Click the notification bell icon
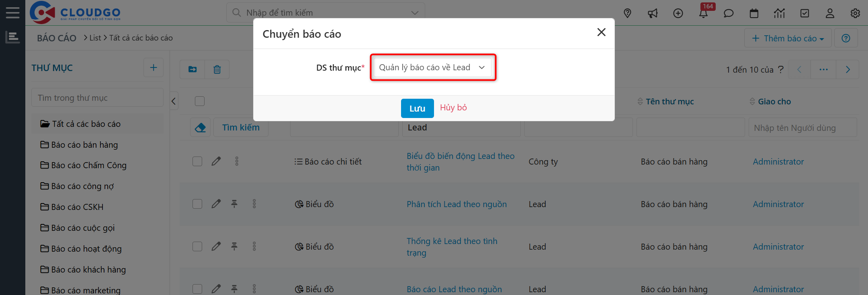The height and width of the screenshot is (295, 868). (703, 14)
